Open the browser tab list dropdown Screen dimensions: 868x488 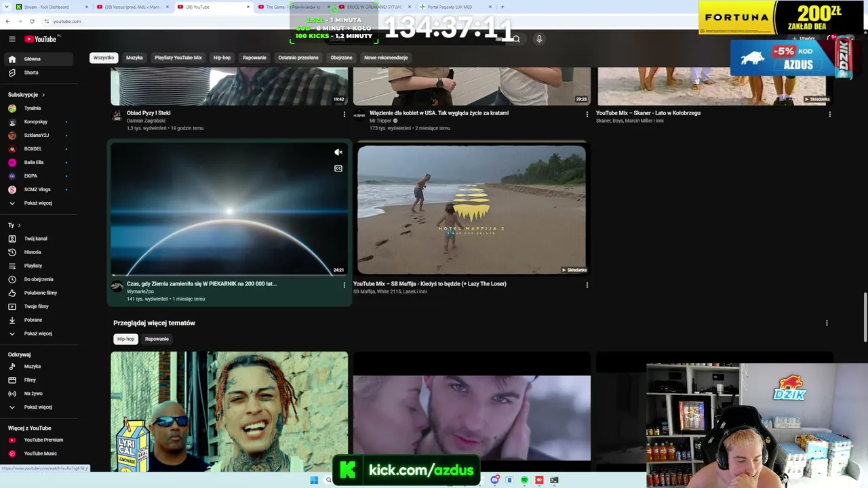coord(6,7)
